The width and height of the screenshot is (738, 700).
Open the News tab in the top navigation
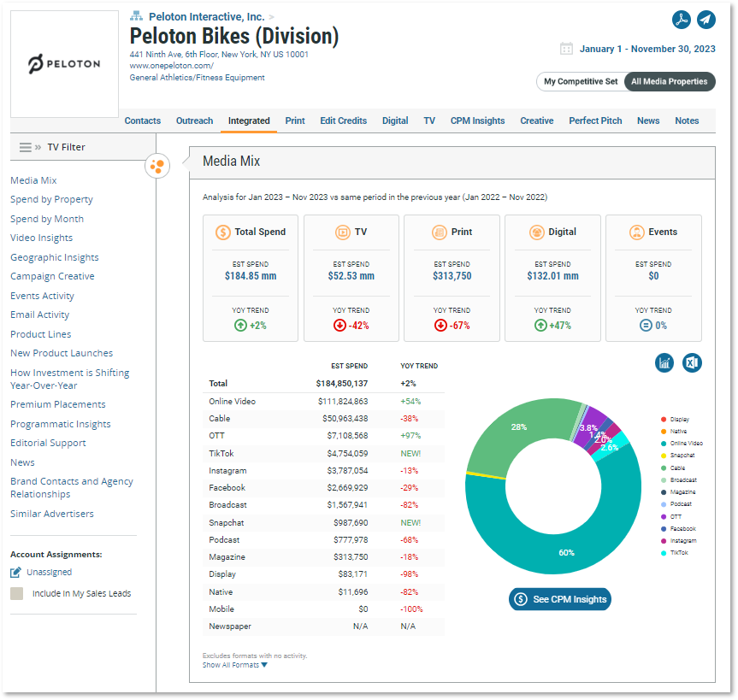click(x=648, y=121)
